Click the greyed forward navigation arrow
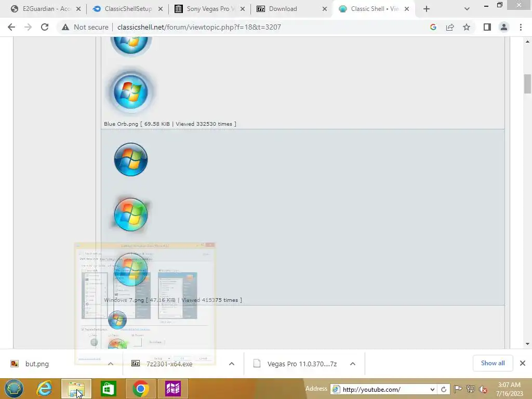This screenshot has width=532, height=399. [28, 27]
